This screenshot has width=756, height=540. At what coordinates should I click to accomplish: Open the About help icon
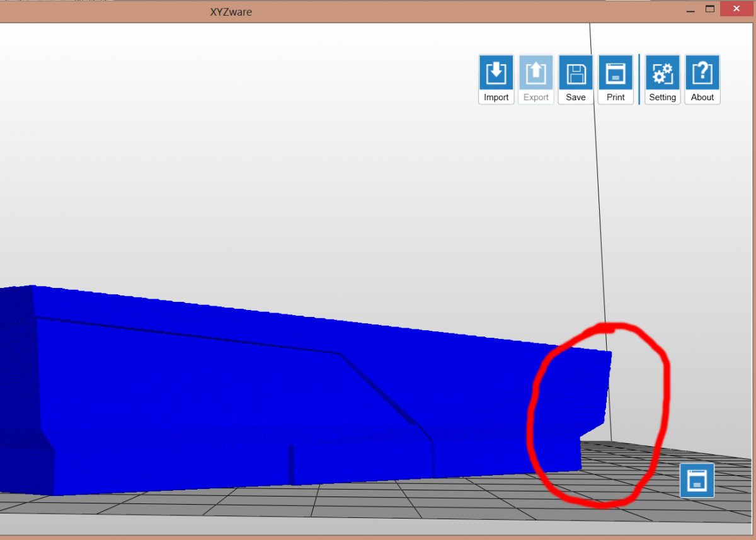[x=702, y=79]
